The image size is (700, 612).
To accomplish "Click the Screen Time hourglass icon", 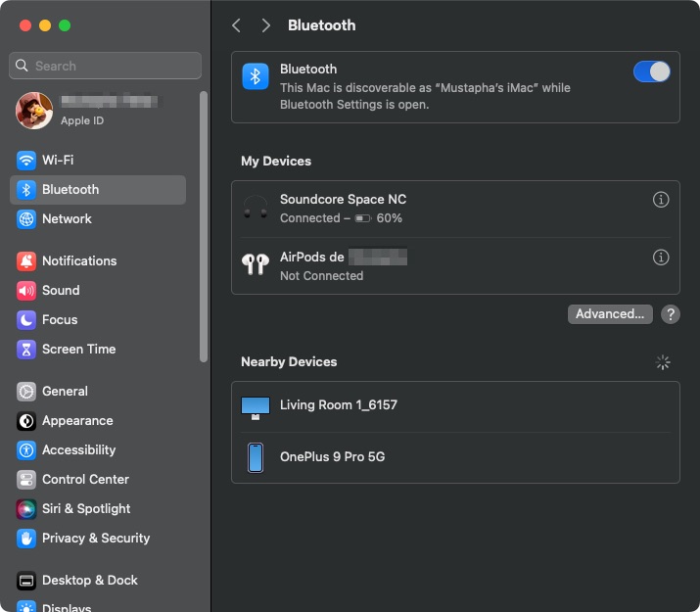I will [26, 349].
